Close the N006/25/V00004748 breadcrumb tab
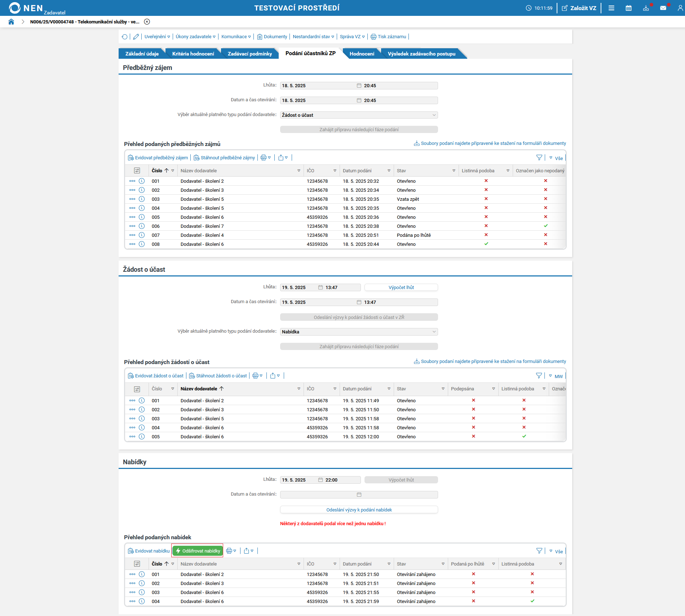 tap(147, 22)
